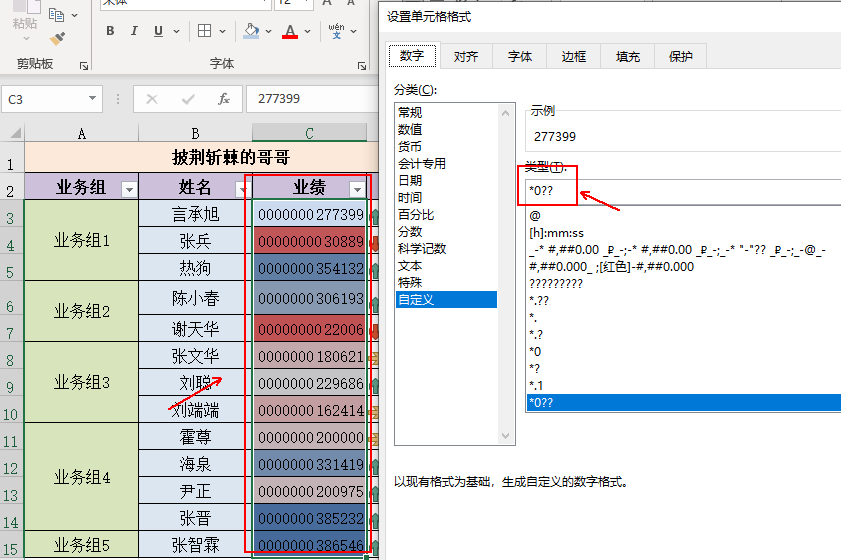Toggle bold formatting
The image size is (841, 560).
[110, 31]
